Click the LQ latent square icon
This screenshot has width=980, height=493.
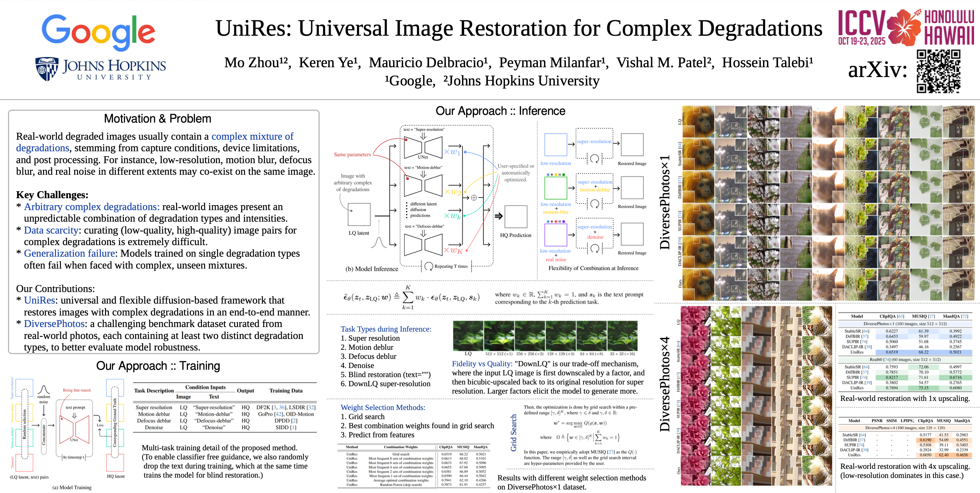click(x=359, y=214)
